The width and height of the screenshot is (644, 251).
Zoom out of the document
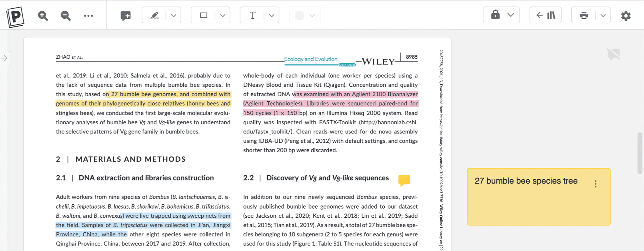[65, 16]
